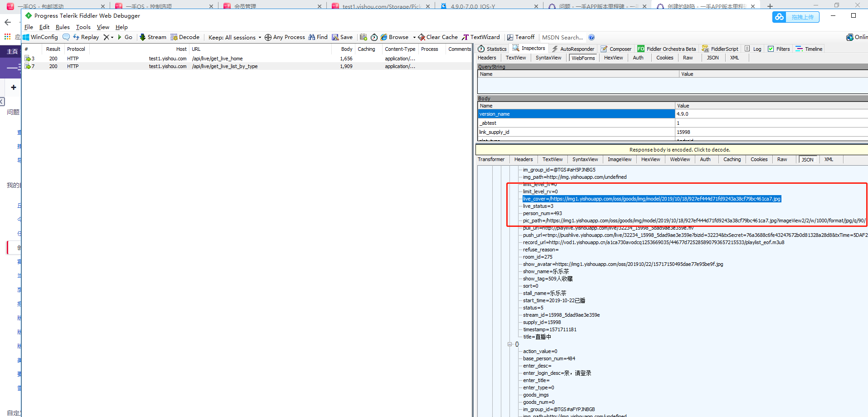Select show_avatar JSON node
This screenshot has width=868, height=417.
(x=623, y=264)
